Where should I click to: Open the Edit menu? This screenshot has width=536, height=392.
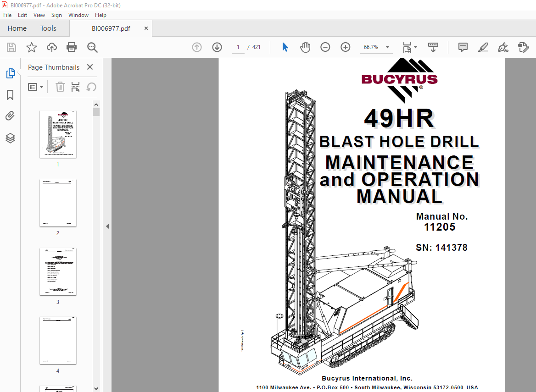(x=22, y=15)
